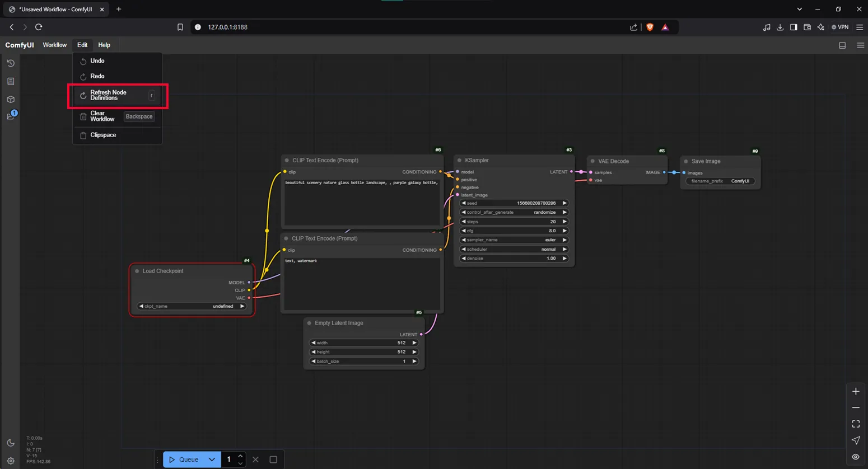Open the queue history sidebar icon
868x469 pixels.
coord(11,63)
